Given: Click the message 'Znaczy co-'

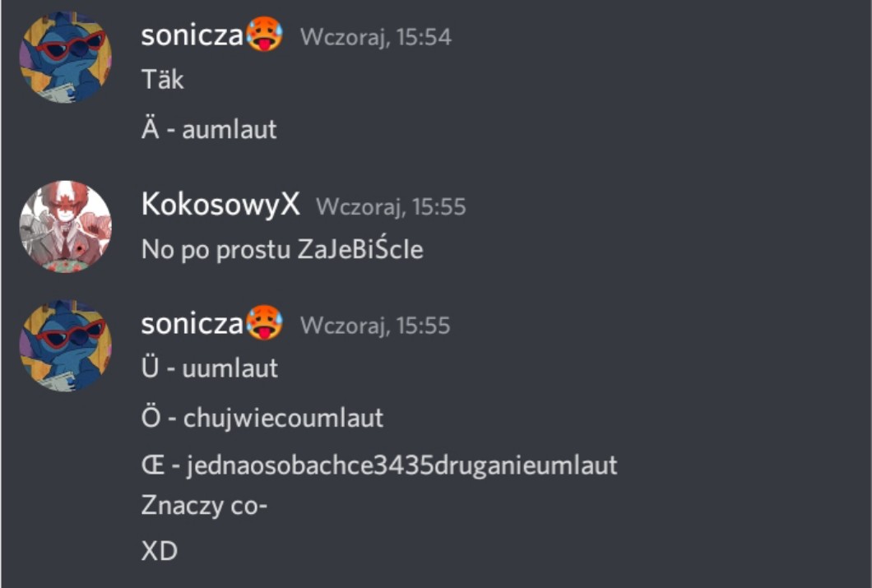Looking at the screenshot, I should point(205,506).
